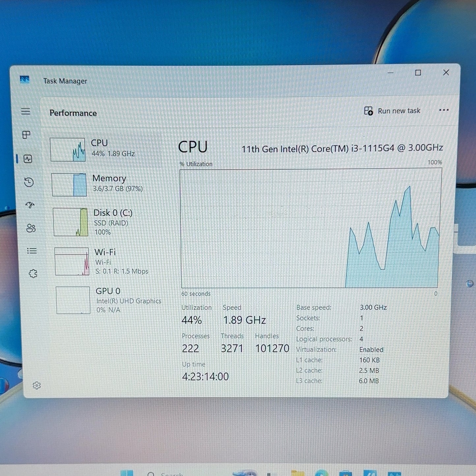Click the Cores value '2'

361,328
